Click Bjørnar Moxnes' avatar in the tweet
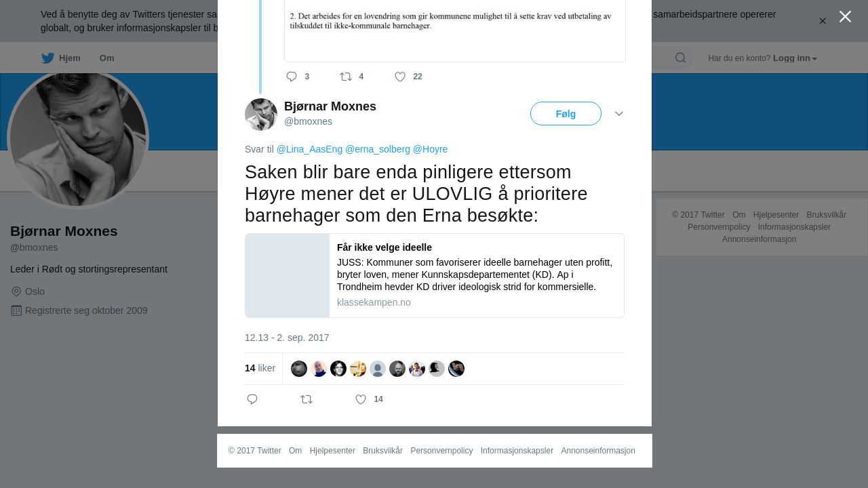The height and width of the screenshot is (488, 868). (261, 115)
